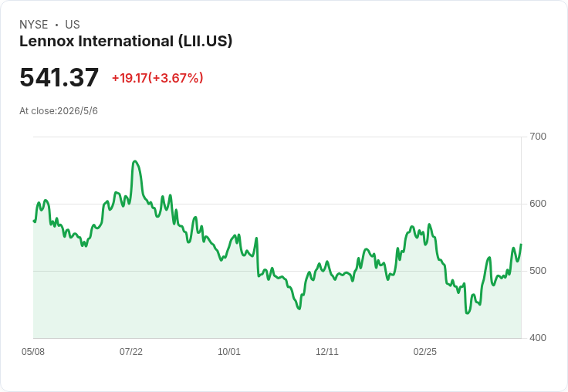Viewport: 568px width, 392px height.
Task: Click the 07/22 date axis label
Action: (x=131, y=352)
